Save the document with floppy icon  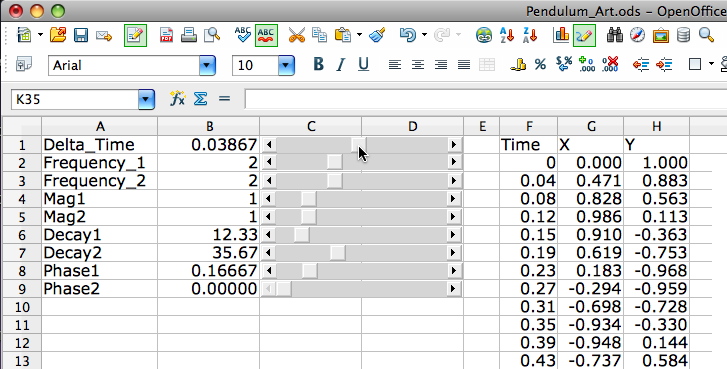(x=81, y=35)
